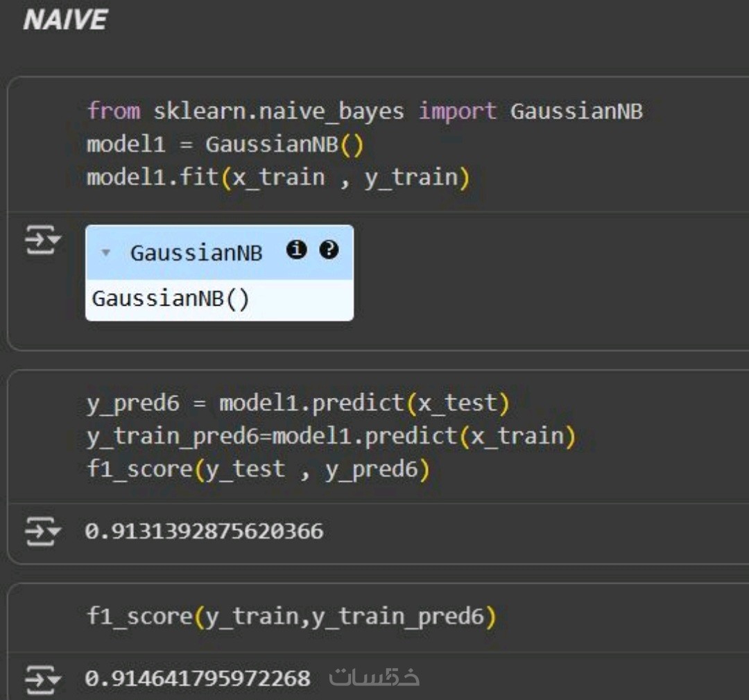Select the GaussianNB() text in estimator box
The image size is (749, 700).
(171, 299)
